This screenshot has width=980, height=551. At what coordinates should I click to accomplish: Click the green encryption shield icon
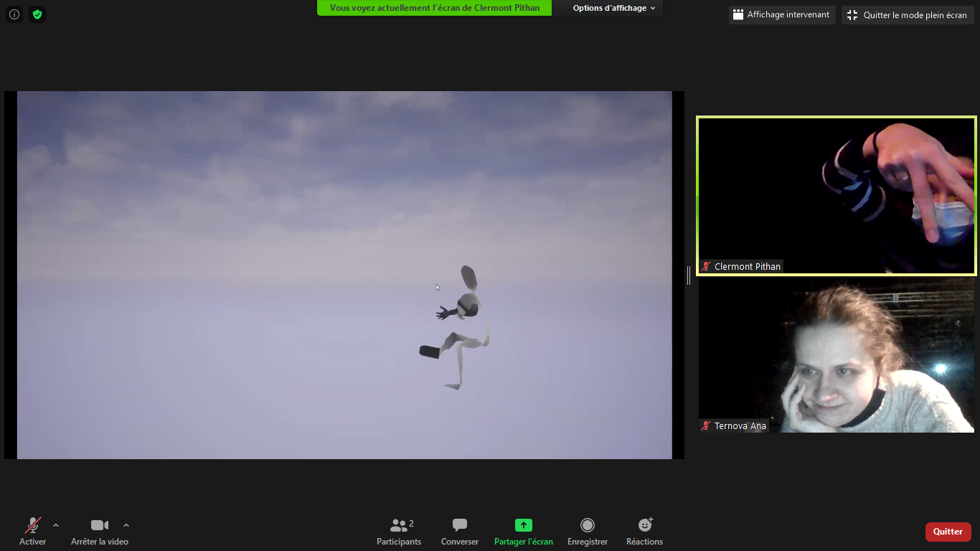pos(37,14)
